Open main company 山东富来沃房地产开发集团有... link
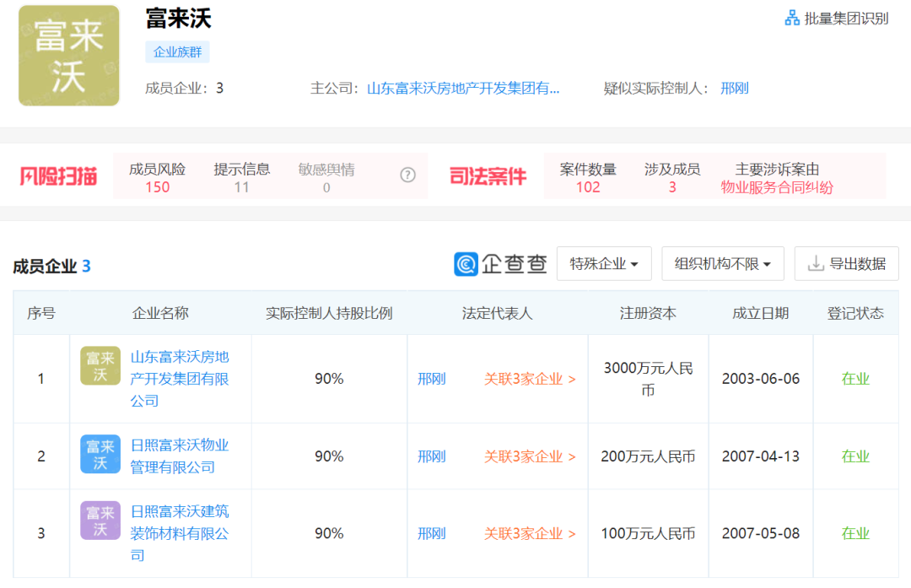Viewport: 911px width, 588px height. [462, 89]
